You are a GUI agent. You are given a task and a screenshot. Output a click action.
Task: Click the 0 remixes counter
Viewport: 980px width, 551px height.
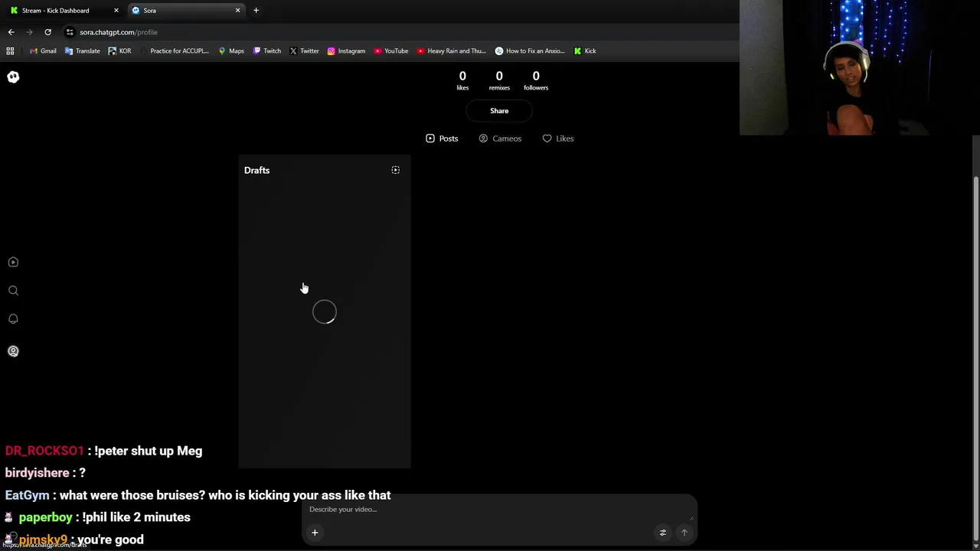[499, 80]
